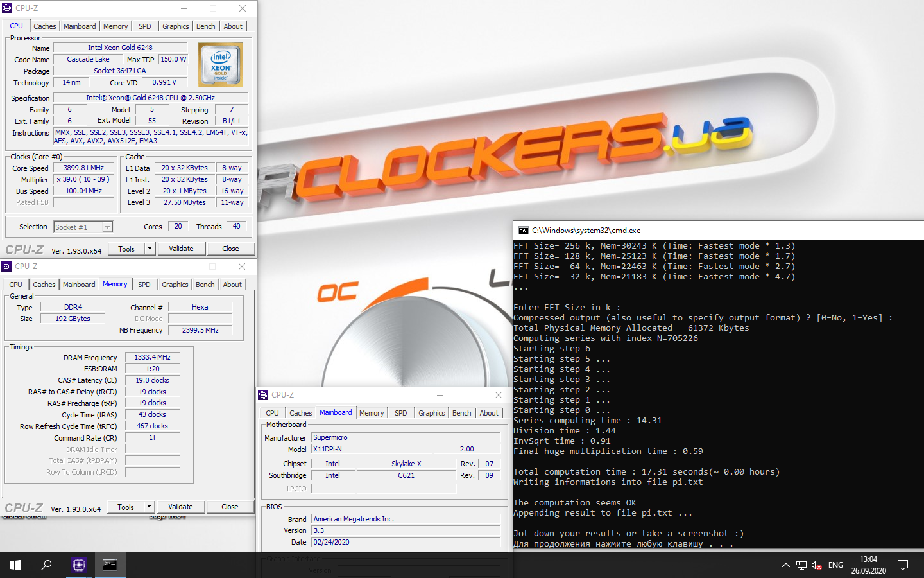Open taskbar search magnifier
This screenshot has height=578, width=924.
point(46,565)
